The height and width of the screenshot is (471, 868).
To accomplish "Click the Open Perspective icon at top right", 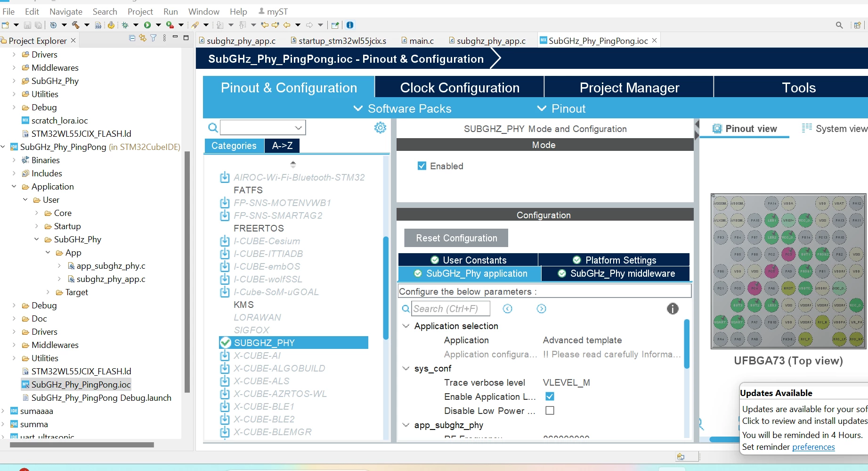I will coord(858,25).
